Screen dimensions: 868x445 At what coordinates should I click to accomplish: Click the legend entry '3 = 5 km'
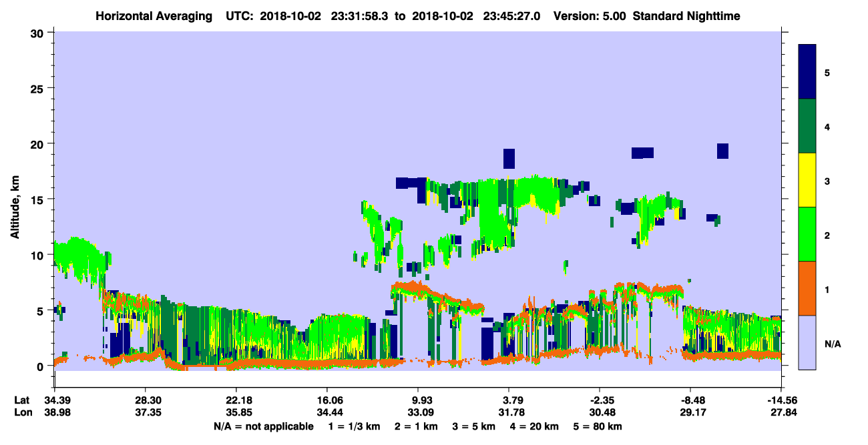coord(474,426)
